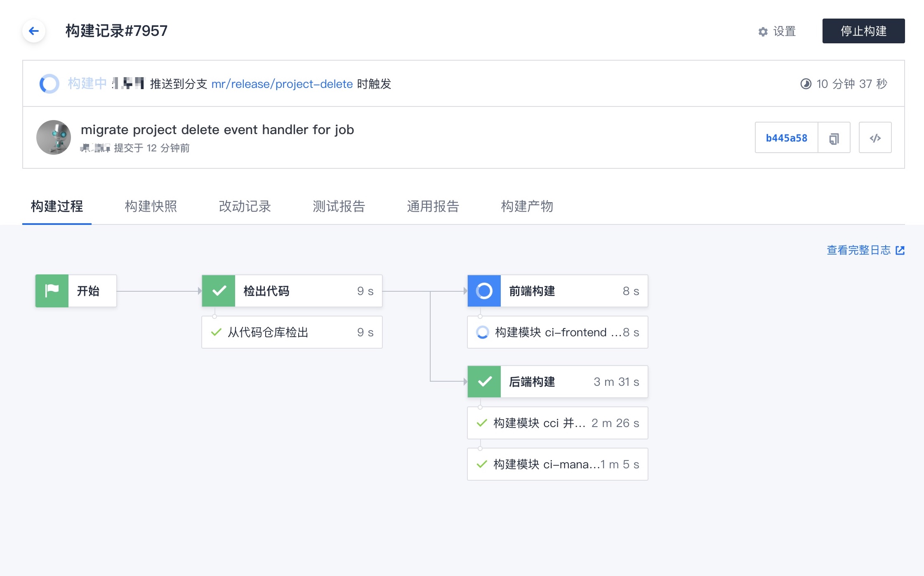Open the mr/release/project-delete branch link
The height and width of the screenshot is (576, 924).
pyautogui.click(x=282, y=84)
